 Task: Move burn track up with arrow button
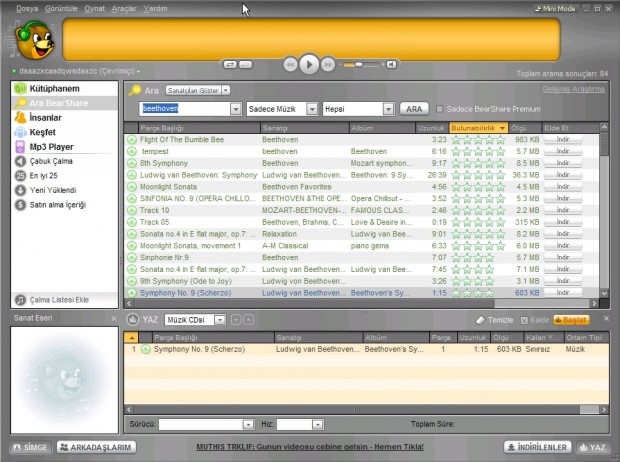point(248,320)
